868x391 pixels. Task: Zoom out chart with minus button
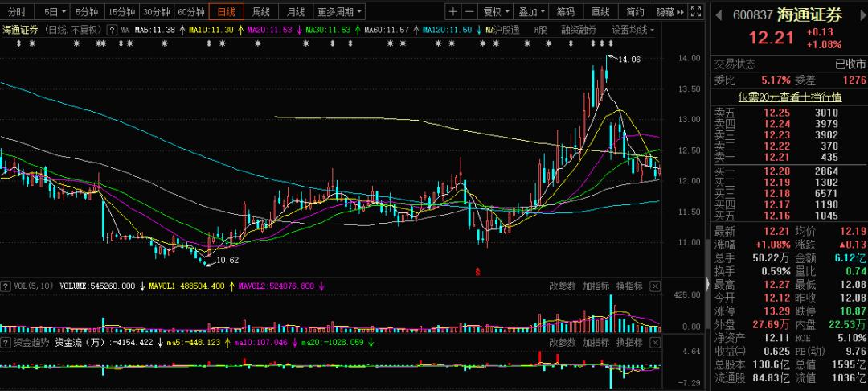click(469, 11)
